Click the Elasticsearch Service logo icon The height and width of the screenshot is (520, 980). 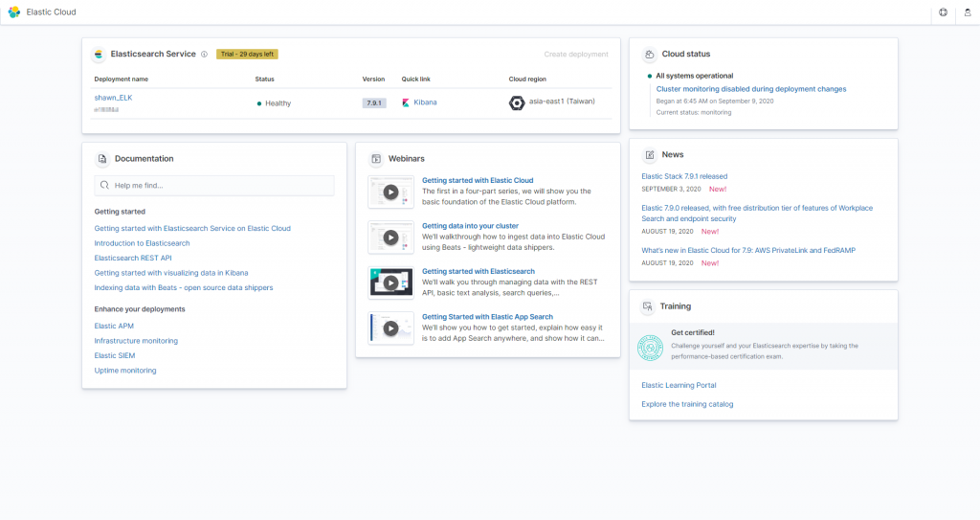click(x=99, y=55)
